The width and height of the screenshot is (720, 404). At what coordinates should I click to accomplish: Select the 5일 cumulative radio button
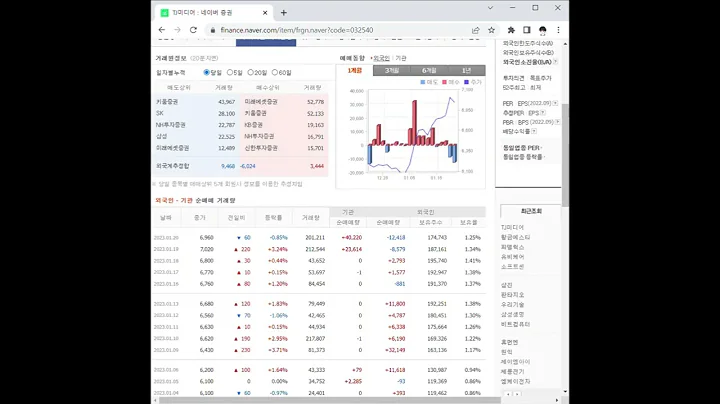click(230, 73)
